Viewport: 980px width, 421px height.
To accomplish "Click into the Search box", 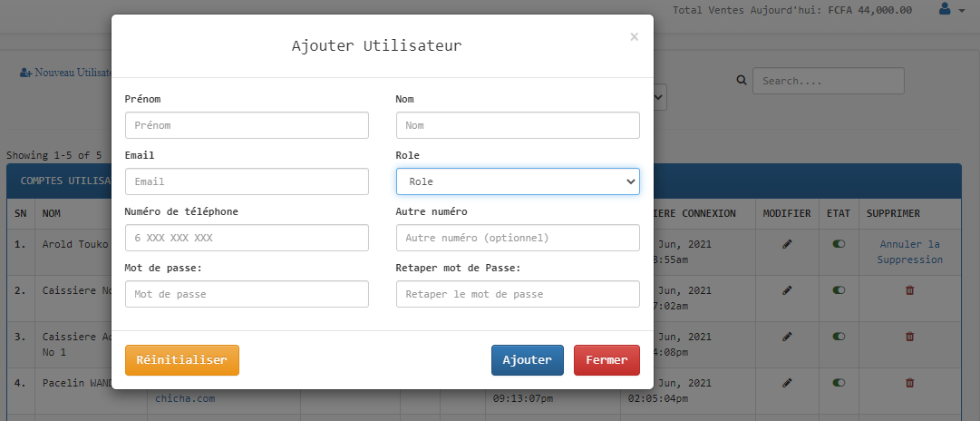I will click(828, 81).
